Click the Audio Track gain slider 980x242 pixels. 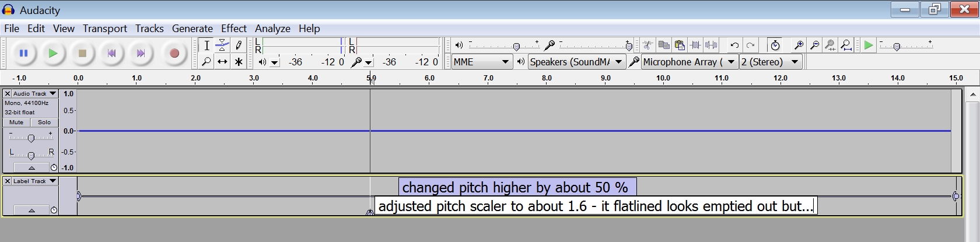tap(31, 138)
